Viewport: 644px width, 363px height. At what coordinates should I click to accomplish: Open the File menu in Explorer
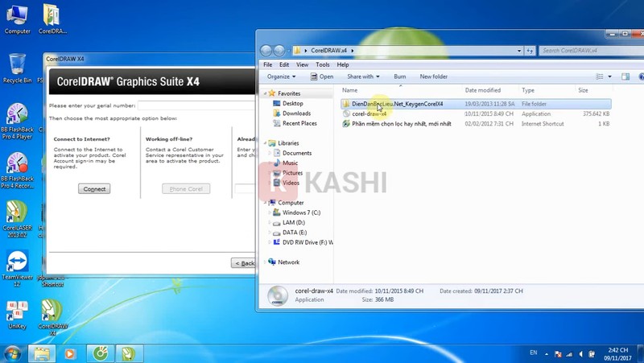268,64
